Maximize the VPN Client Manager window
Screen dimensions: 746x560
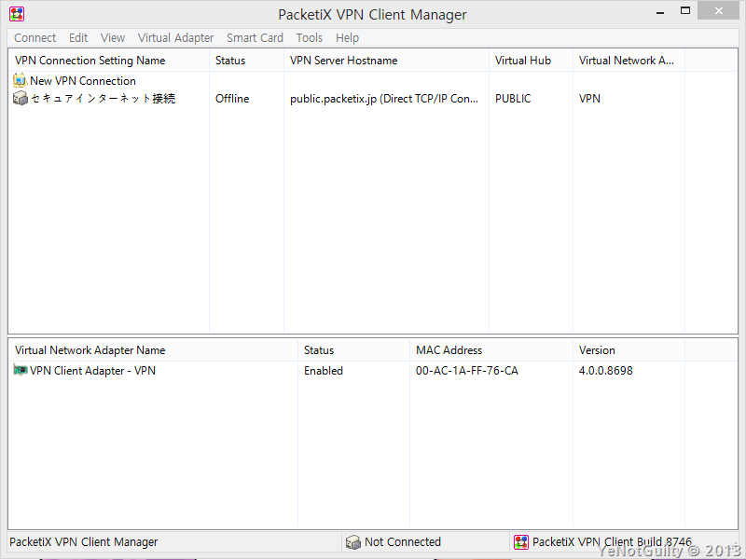pyautogui.click(x=685, y=10)
